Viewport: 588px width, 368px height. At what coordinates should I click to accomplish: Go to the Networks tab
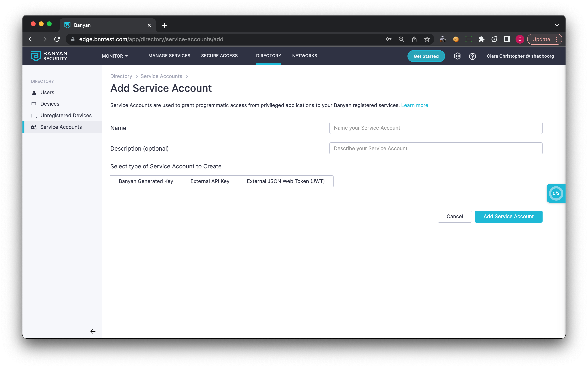[305, 56]
